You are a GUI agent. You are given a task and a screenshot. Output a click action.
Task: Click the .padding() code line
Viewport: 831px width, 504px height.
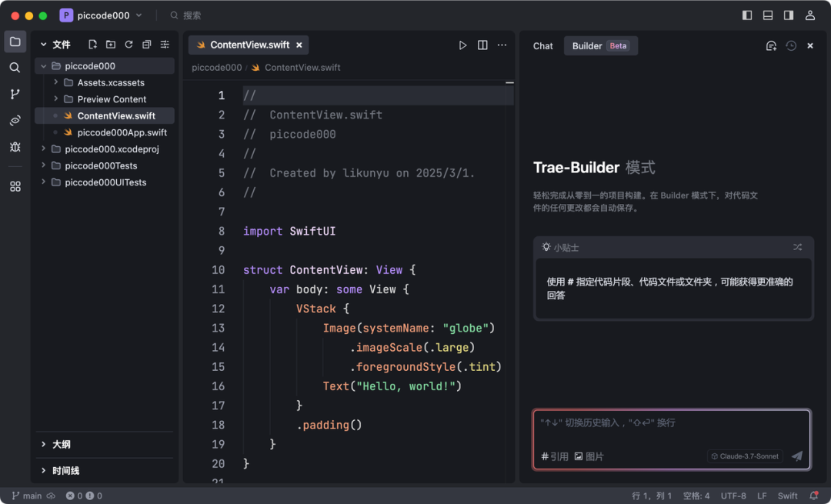pos(329,425)
